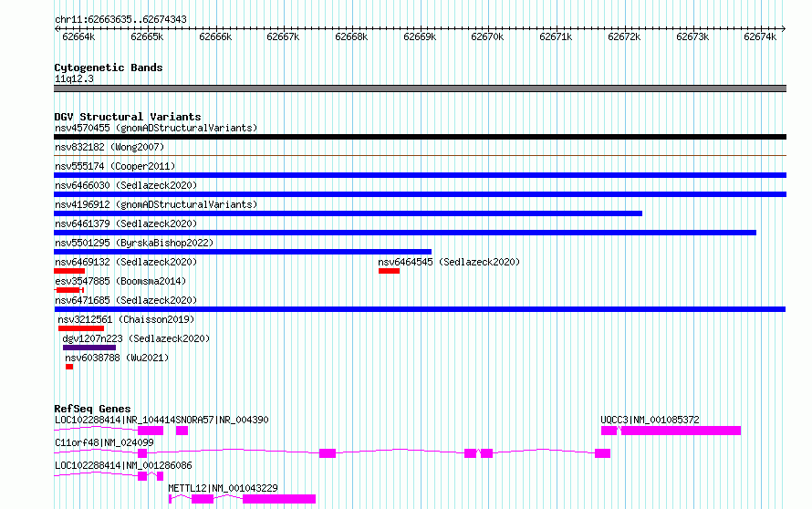Click the SNORA57|NR_004390 gene label
This screenshot has height=509, width=812.
pyautogui.click(x=223, y=420)
